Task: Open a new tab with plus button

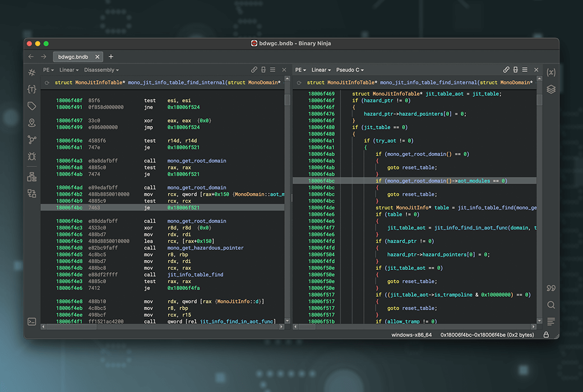Action: pos(111,57)
